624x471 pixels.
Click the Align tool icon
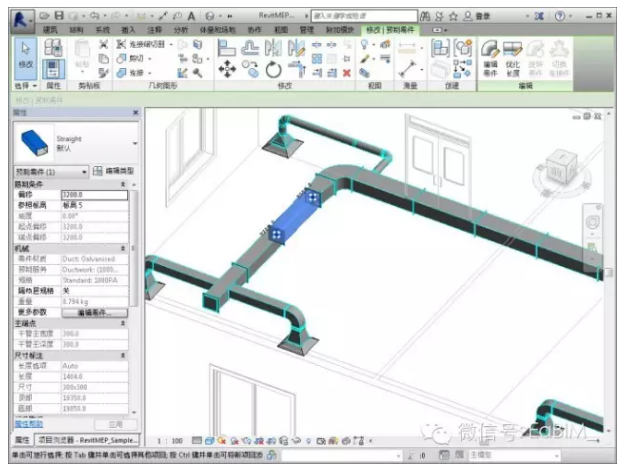(x=226, y=48)
